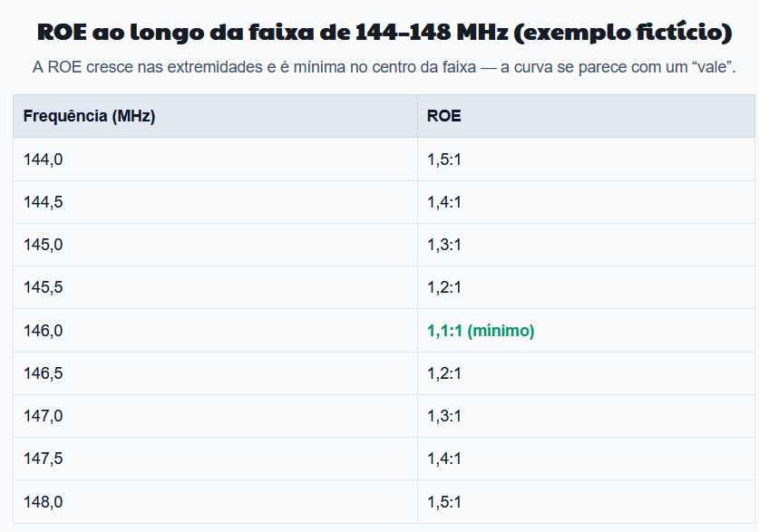Select the ROE value in the 144,0 row
Screen dimensions: 759x532
tap(444, 160)
